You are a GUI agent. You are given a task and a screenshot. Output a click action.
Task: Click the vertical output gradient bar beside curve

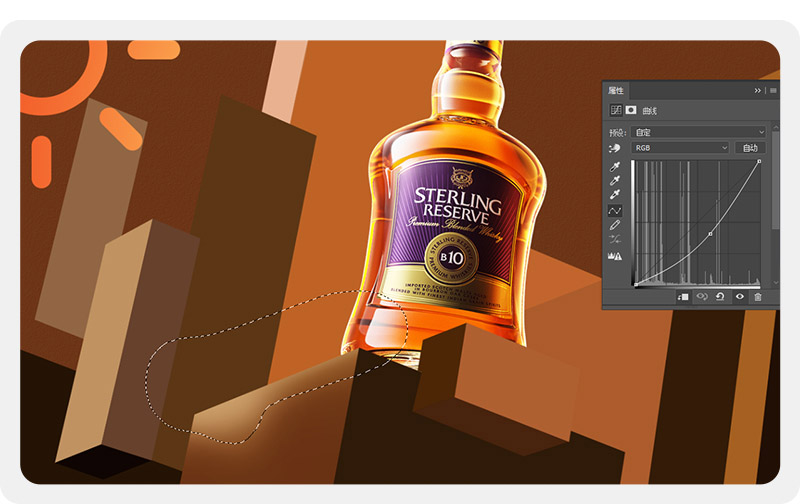point(633,222)
